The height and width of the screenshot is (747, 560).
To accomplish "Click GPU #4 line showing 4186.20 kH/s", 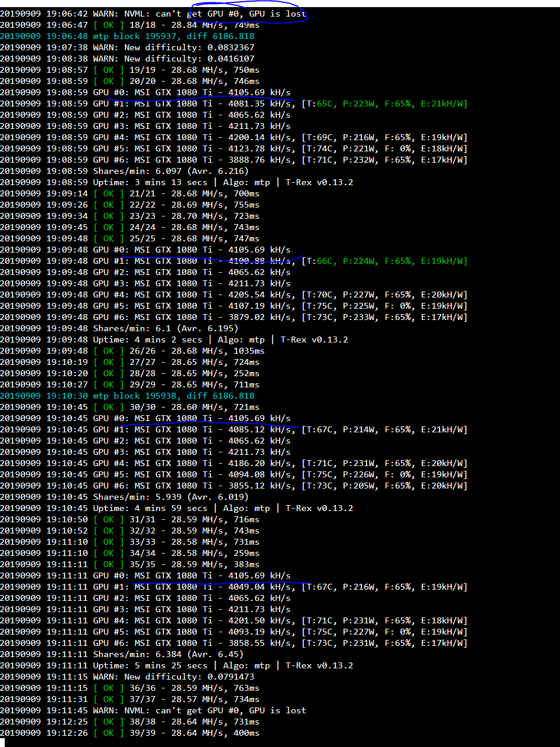I will pyautogui.click(x=234, y=463).
